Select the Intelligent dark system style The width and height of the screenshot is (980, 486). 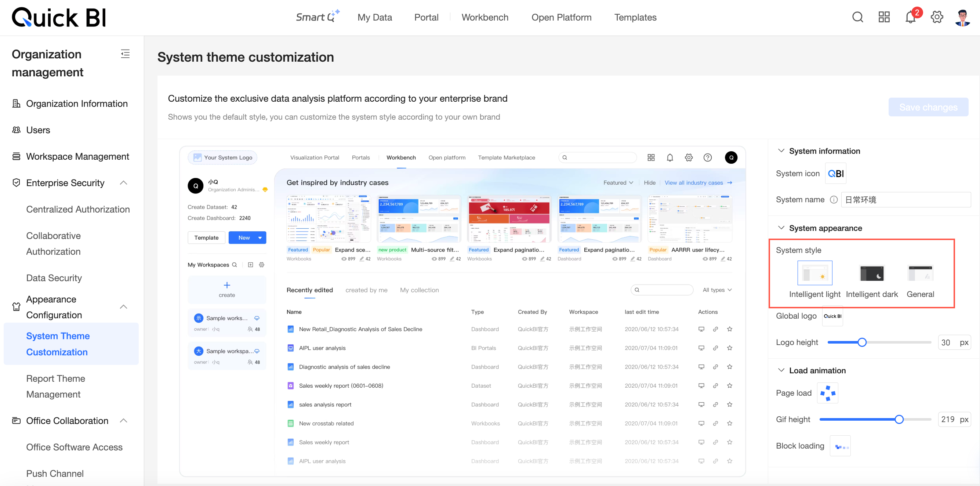872,273
